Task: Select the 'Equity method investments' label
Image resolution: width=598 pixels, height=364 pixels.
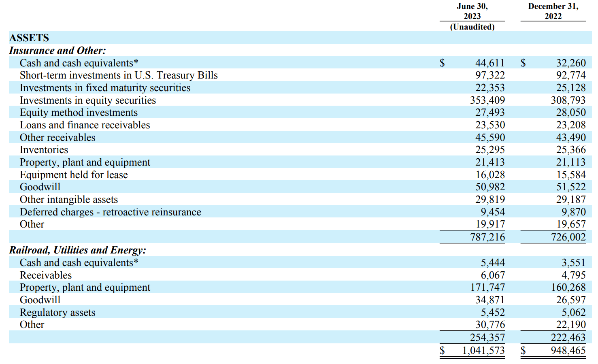Action: click(x=79, y=113)
